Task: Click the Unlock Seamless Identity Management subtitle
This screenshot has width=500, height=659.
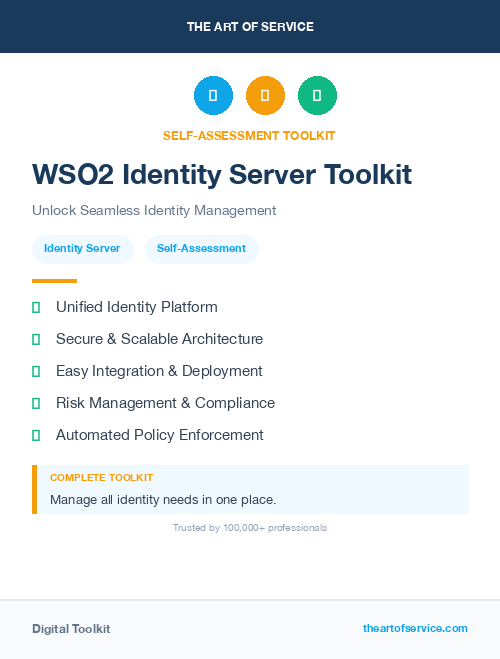Action: tap(154, 210)
